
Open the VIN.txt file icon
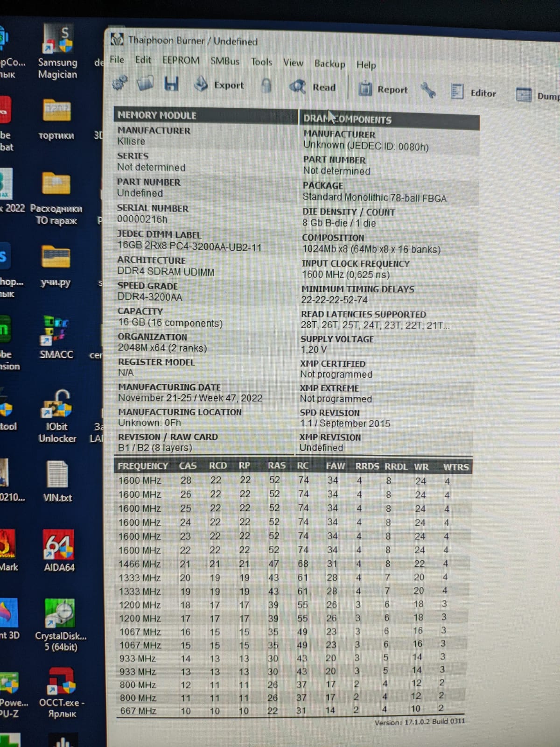coord(57,481)
